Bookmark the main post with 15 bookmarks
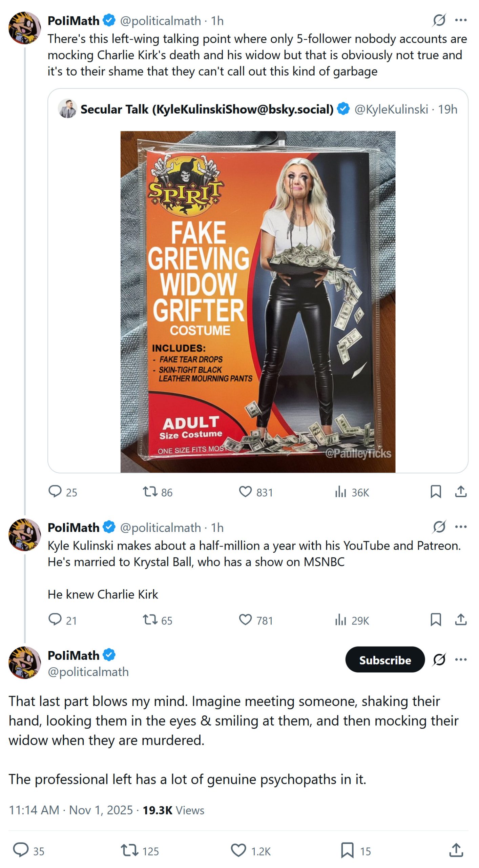This screenshot has height=868, width=479. tap(347, 850)
